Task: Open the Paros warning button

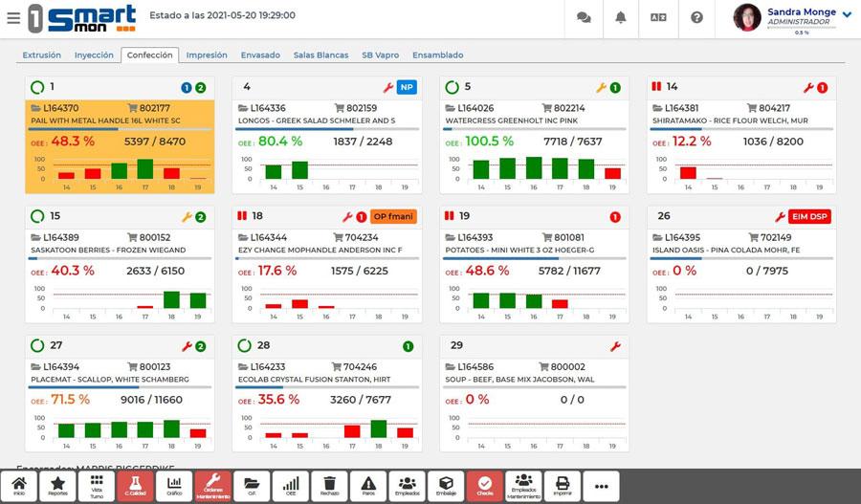Action: (x=368, y=486)
